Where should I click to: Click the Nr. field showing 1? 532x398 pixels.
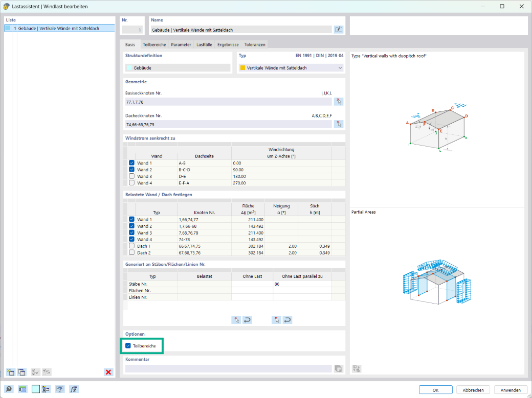pyautogui.click(x=131, y=30)
